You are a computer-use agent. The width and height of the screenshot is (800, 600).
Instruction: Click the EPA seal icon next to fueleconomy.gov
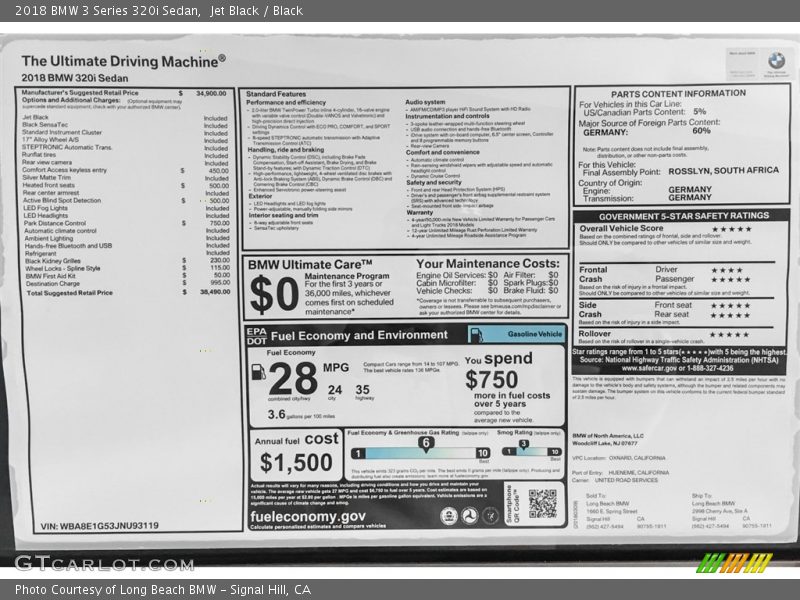pos(448,516)
